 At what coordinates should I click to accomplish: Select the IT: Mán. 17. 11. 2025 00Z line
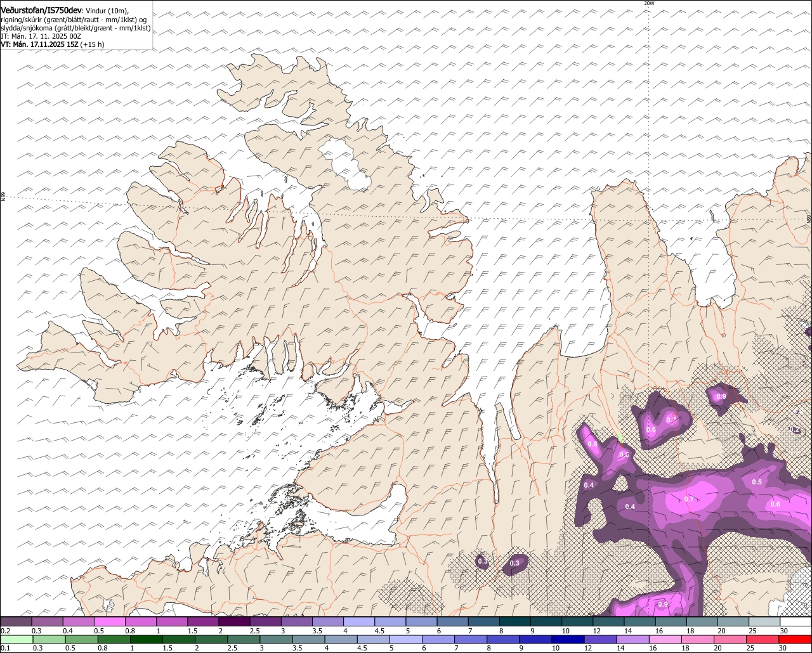(41, 36)
